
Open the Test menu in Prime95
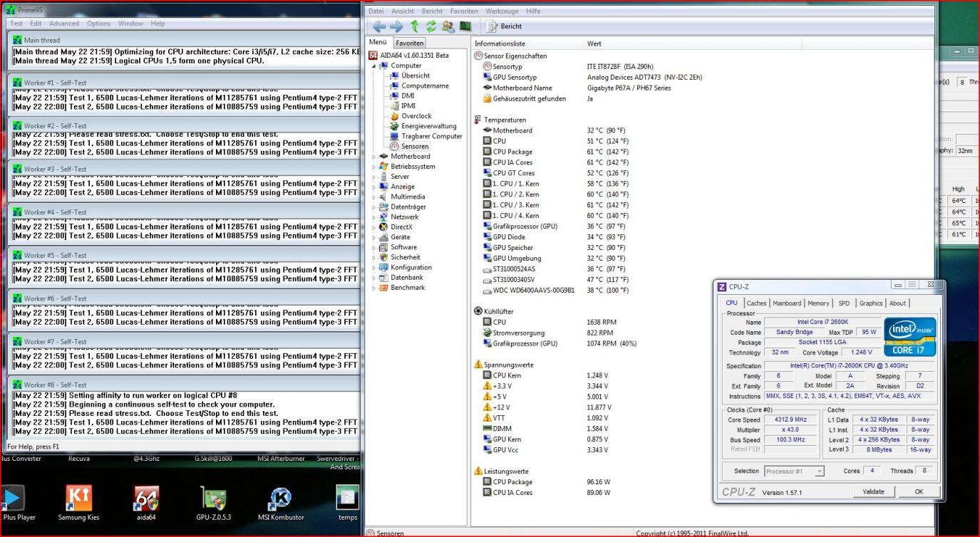[16, 24]
